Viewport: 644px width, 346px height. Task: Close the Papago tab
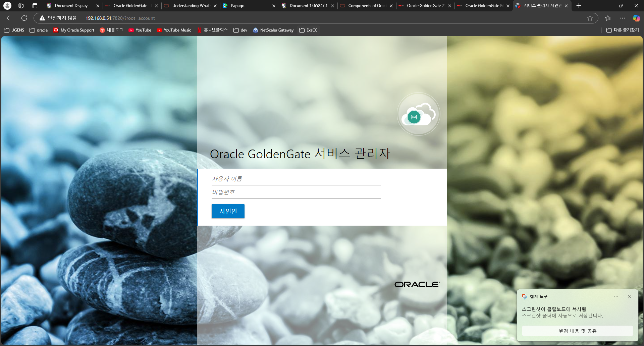point(274,6)
